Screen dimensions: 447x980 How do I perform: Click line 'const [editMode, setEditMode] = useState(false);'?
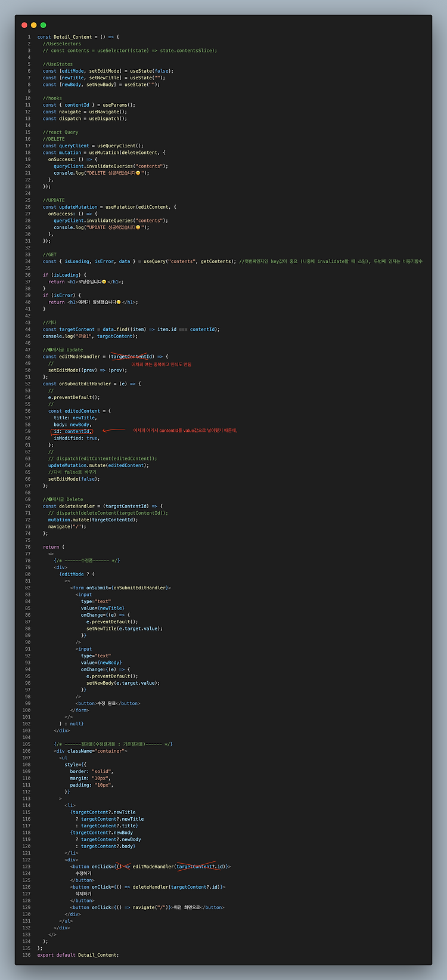point(108,71)
